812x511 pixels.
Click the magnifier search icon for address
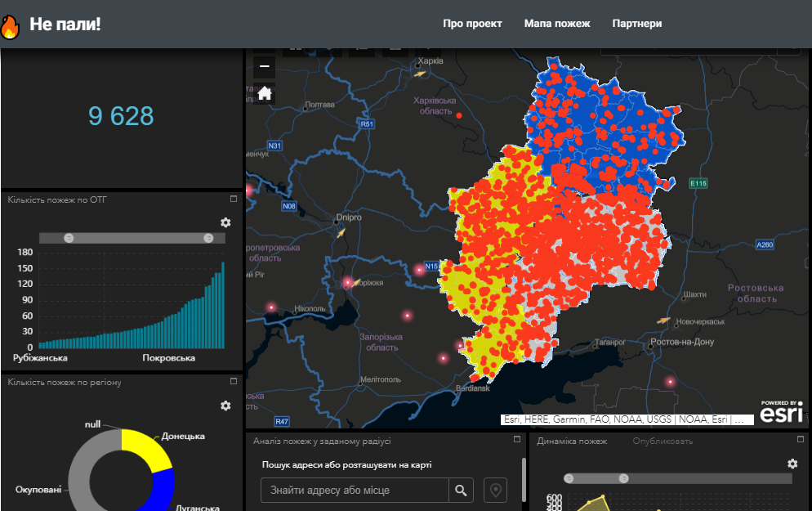tap(462, 491)
